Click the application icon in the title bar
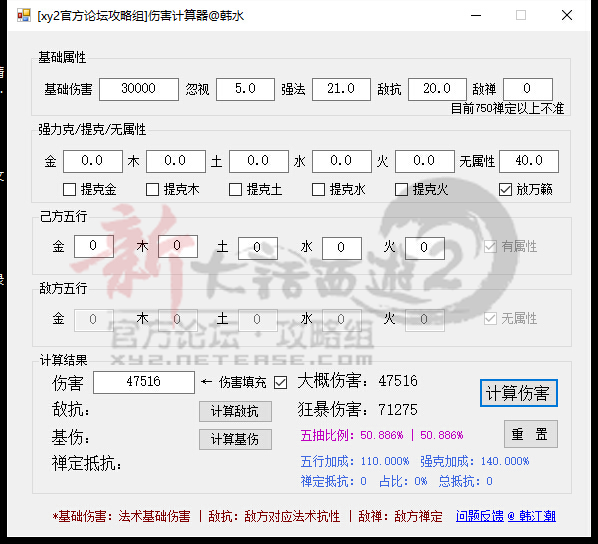The image size is (598, 544). [x=24, y=16]
